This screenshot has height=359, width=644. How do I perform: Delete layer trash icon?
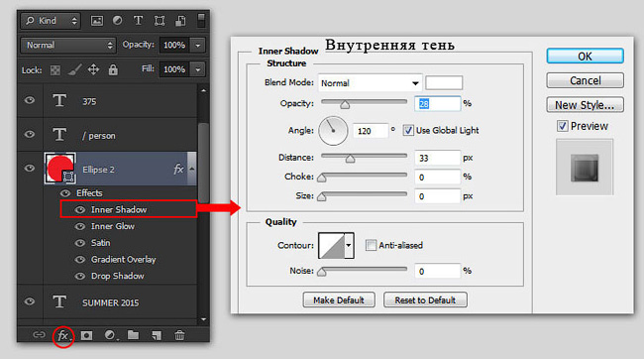pyautogui.click(x=179, y=335)
